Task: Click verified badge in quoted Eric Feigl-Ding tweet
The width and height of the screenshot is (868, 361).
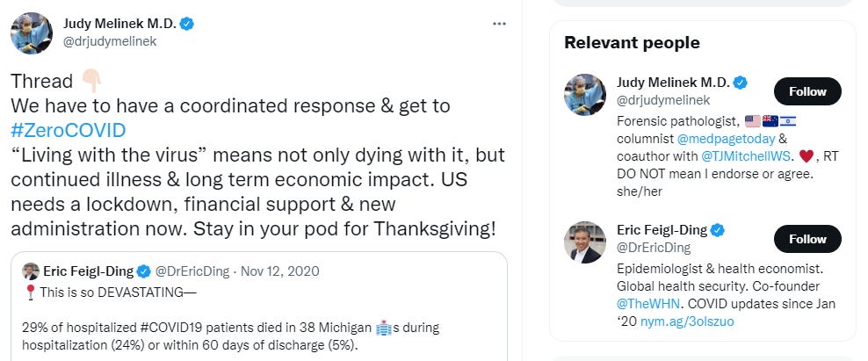Action: coord(144,271)
